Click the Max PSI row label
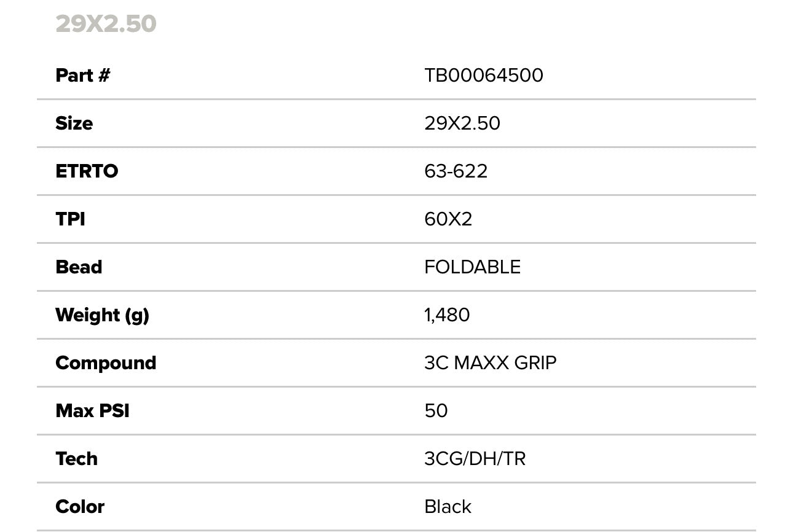 (92, 410)
